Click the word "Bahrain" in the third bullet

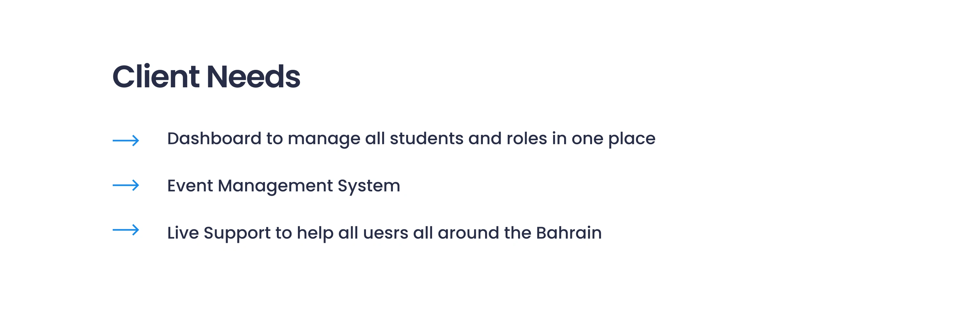[x=569, y=233]
